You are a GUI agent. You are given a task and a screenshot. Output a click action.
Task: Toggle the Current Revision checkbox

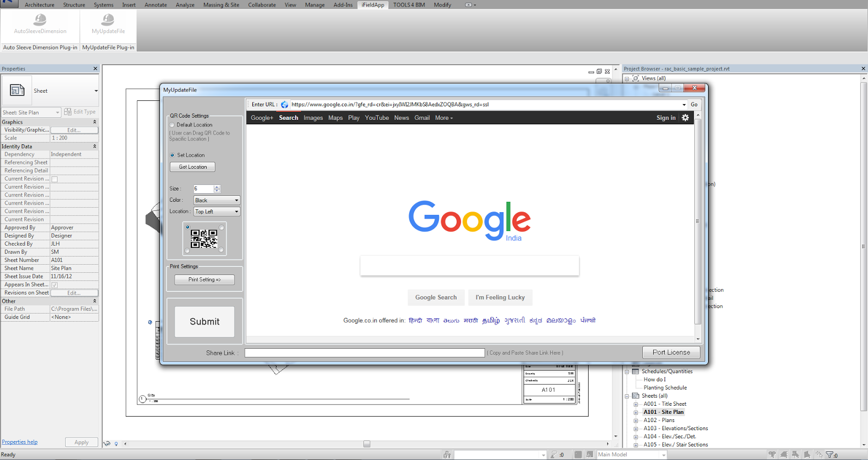pos(54,179)
